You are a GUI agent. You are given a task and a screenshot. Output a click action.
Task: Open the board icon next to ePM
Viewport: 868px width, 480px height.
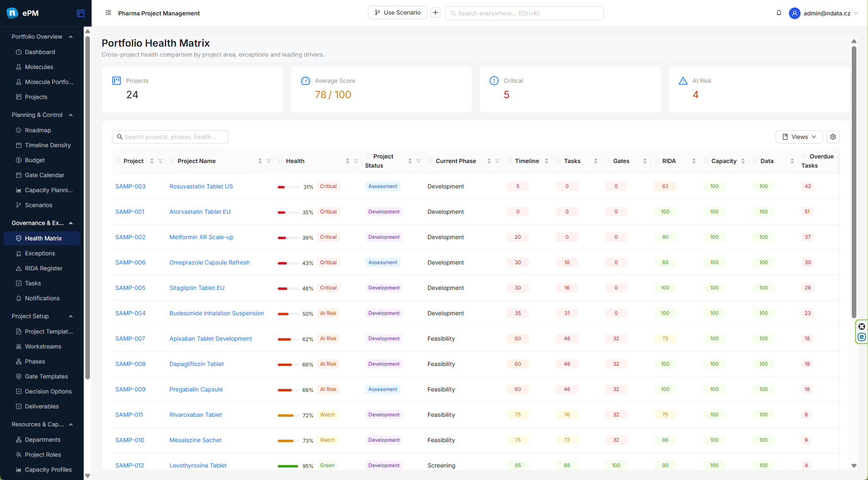tap(81, 13)
